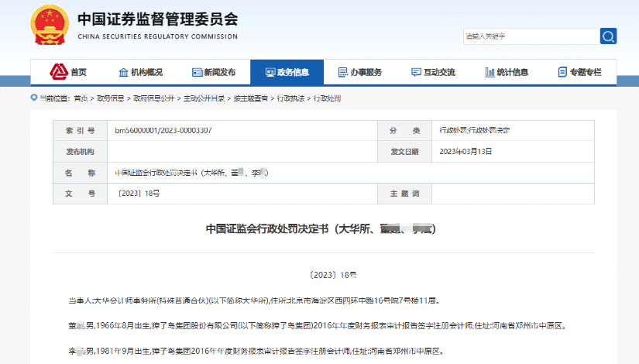Click the issue date 2023年03月13日
Viewport: 639px width, 364px height.
click(466, 152)
